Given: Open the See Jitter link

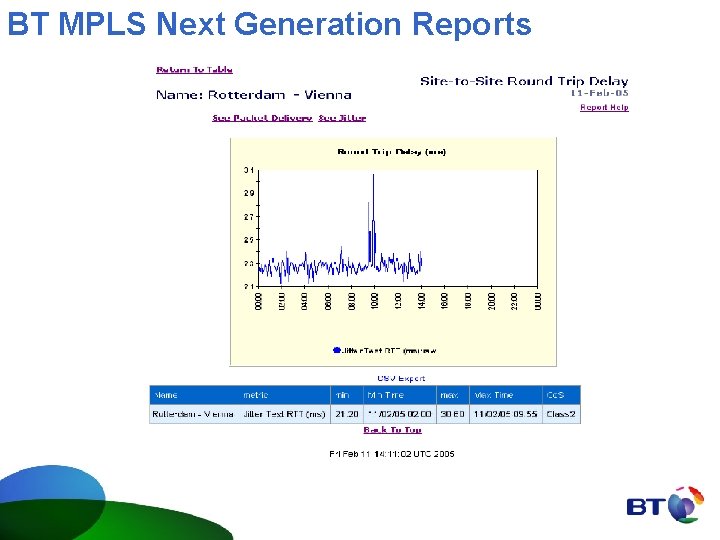Looking at the screenshot, I should (x=342, y=118).
